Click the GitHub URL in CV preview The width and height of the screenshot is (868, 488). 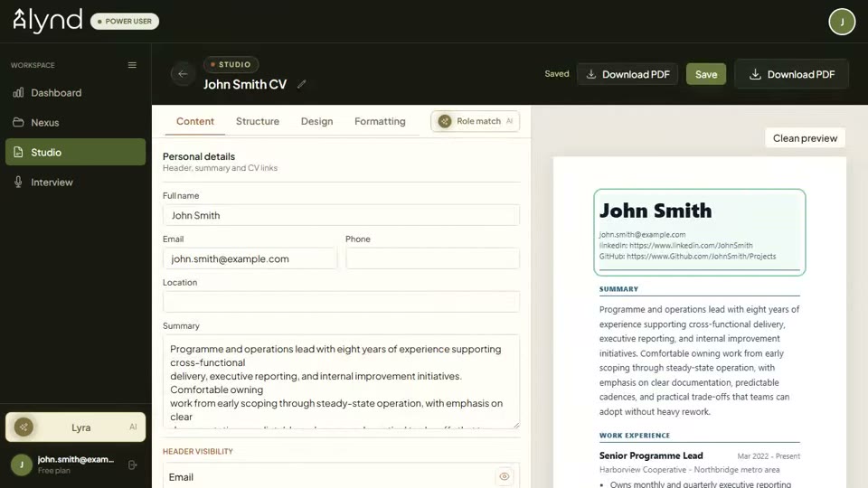(702, 256)
